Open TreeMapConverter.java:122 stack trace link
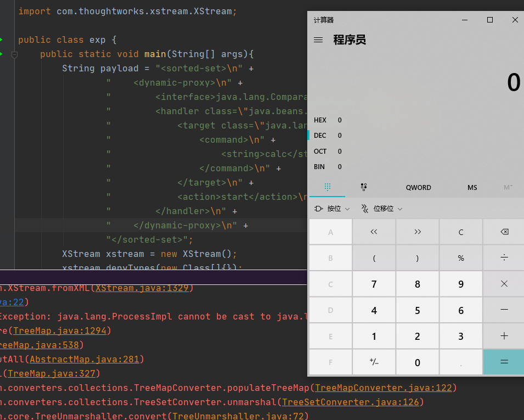This screenshot has height=420, width=524. [x=384, y=388]
